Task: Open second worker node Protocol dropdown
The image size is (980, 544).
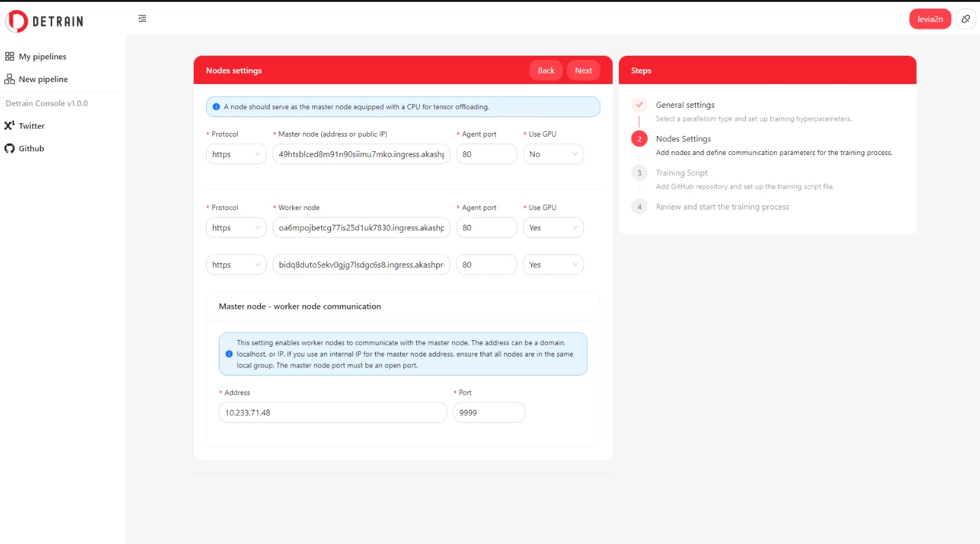Action: click(236, 265)
